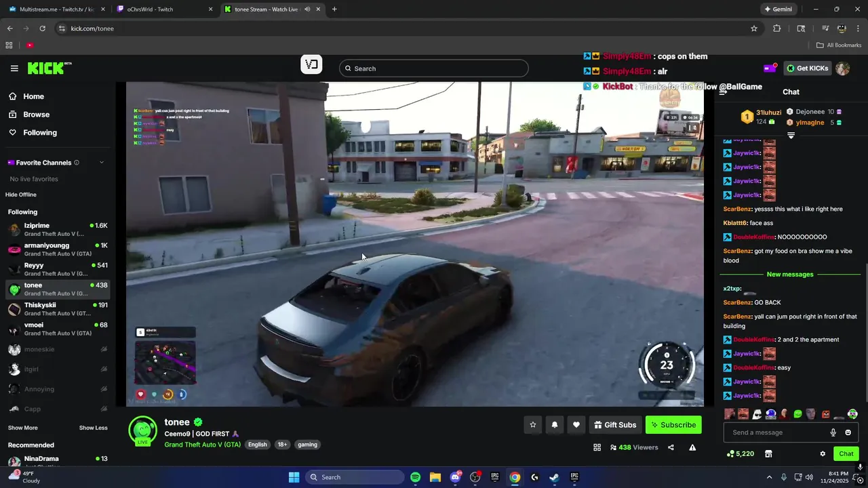Click the star favorite icon under stream

coord(533,425)
